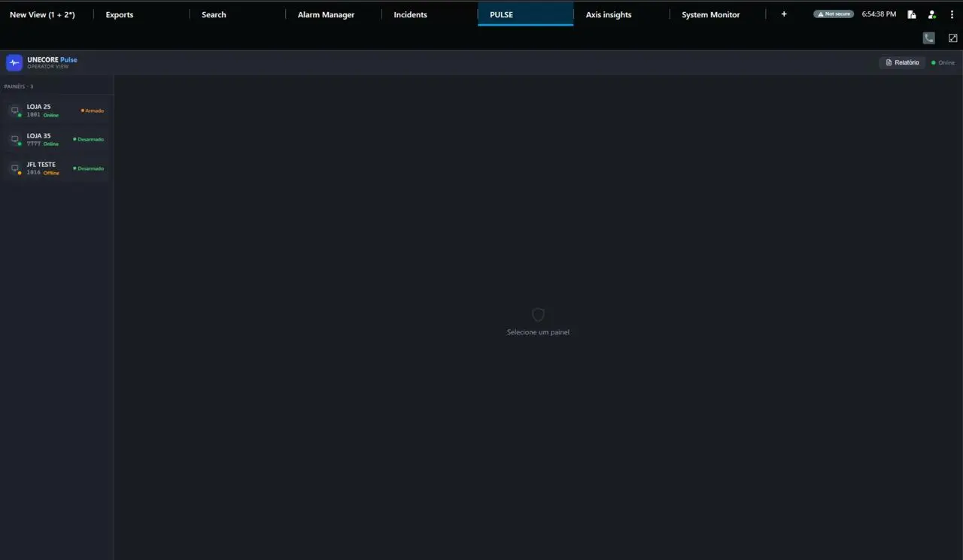Open the user profile status icon

(932, 14)
